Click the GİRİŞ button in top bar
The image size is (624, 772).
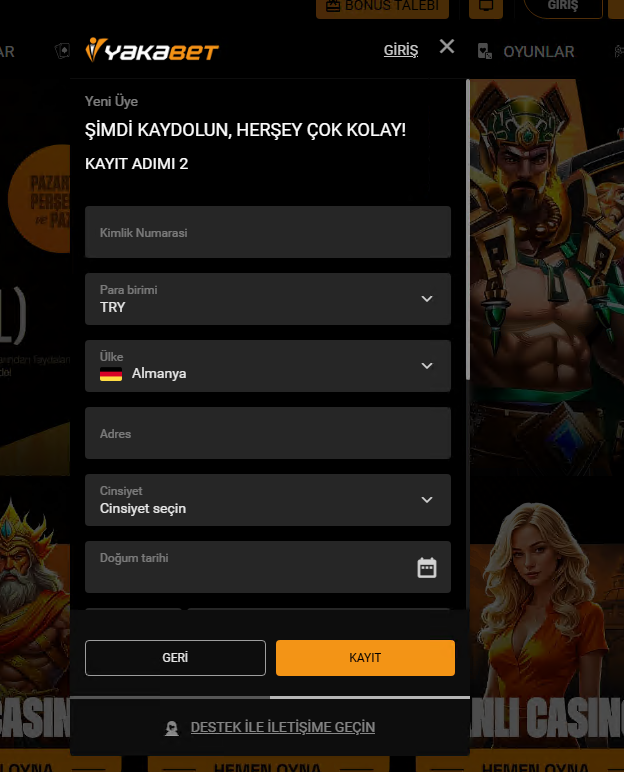coord(563,7)
